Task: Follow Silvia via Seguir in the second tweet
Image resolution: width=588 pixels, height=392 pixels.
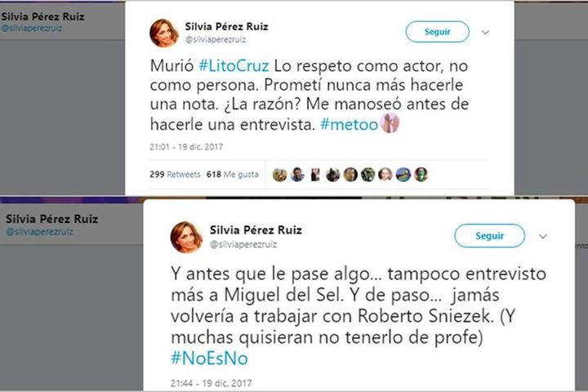Action: click(x=489, y=236)
